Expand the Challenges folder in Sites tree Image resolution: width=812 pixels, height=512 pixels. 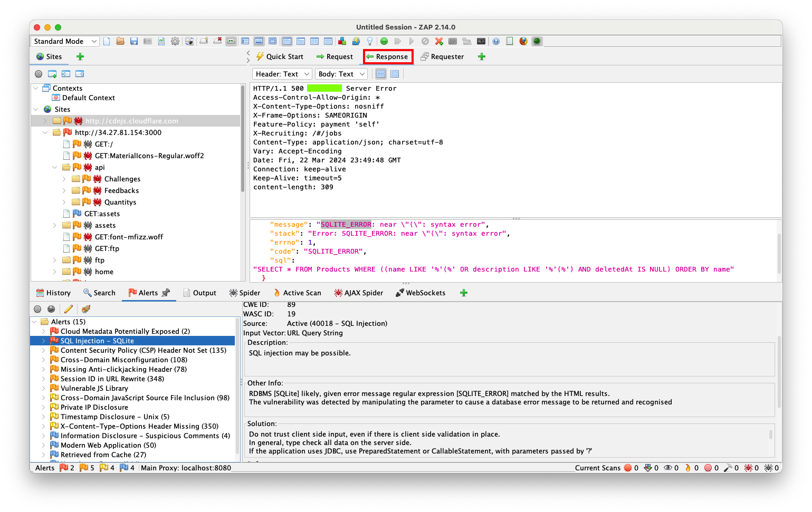click(x=64, y=179)
